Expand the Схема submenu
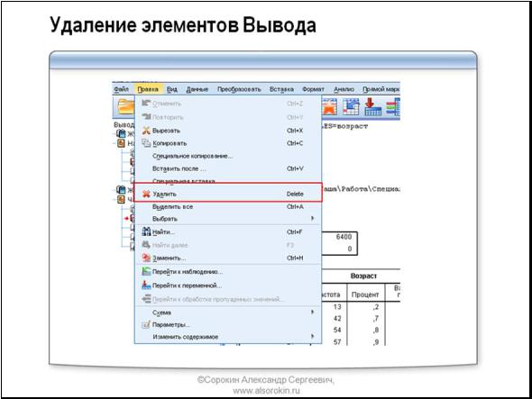Screen dimensions: 532x399 (227, 313)
